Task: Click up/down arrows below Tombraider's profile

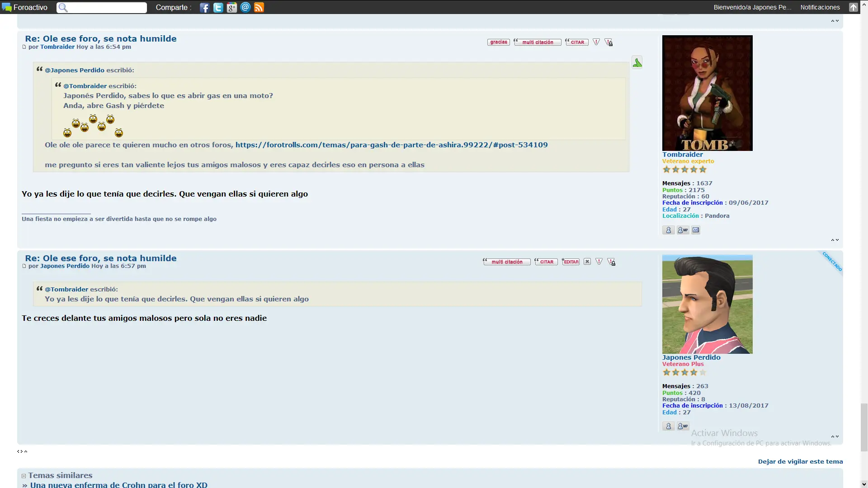Action: pos(835,240)
